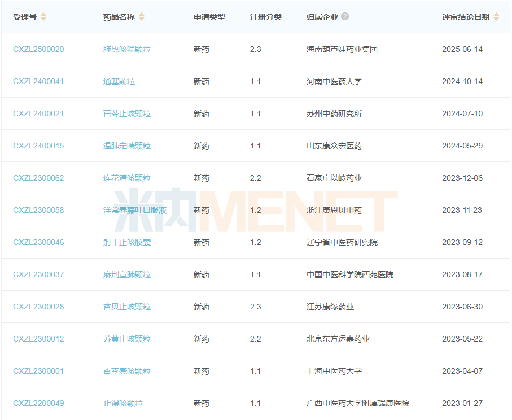Click date cell 2023-12-06
Image resolution: width=512 pixels, height=420 pixels.
pyautogui.click(x=462, y=178)
